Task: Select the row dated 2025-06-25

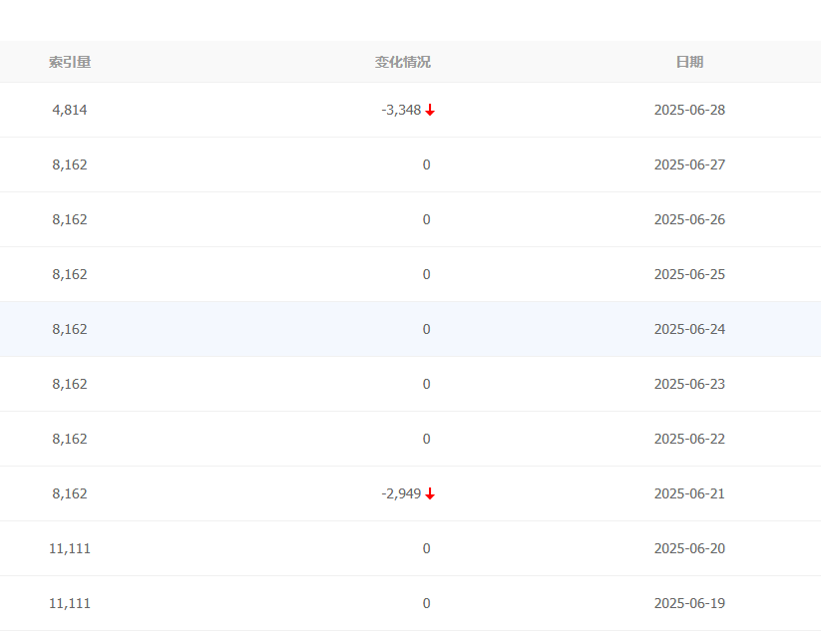Action: click(x=411, y=274)
